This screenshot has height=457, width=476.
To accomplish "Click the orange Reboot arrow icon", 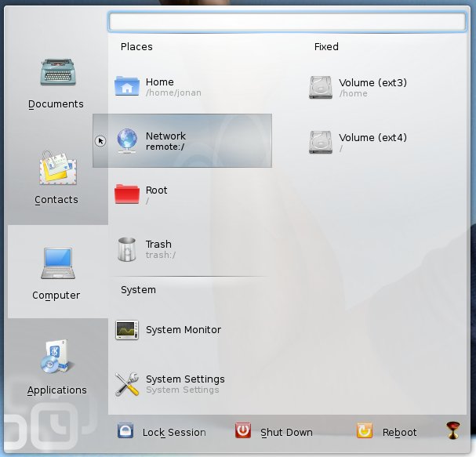I will point(365,430).
